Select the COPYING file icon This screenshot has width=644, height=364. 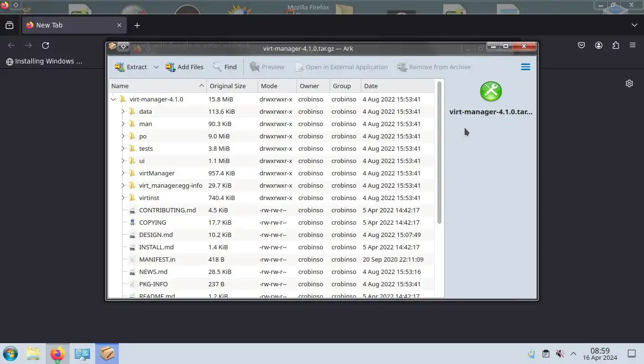click(x=133, y=222)
